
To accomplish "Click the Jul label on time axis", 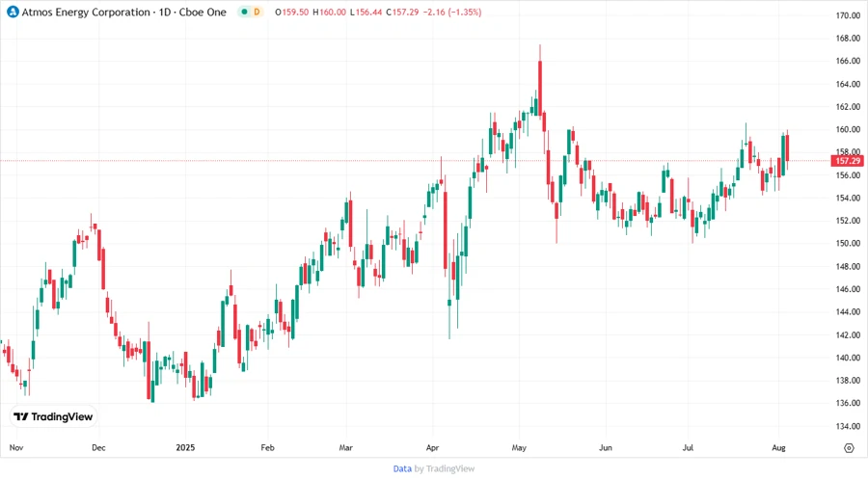I will pos(688,447).
